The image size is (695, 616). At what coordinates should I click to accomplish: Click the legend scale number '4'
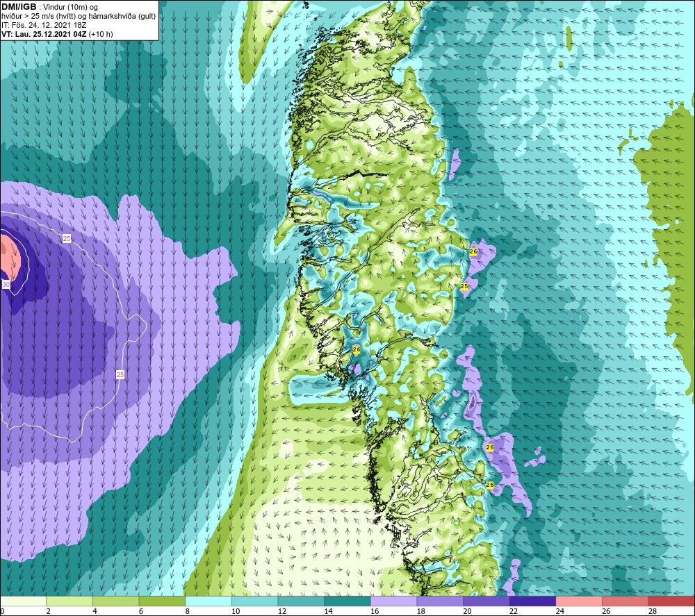pyautogui.click(x=95, y=611)
